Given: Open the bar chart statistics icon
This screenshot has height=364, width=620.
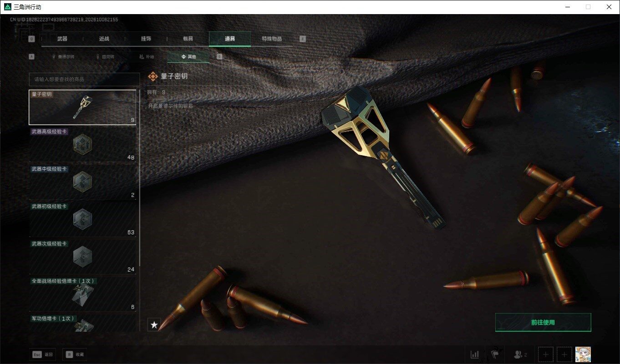Looking at the screenshot, I should (475, 354).
